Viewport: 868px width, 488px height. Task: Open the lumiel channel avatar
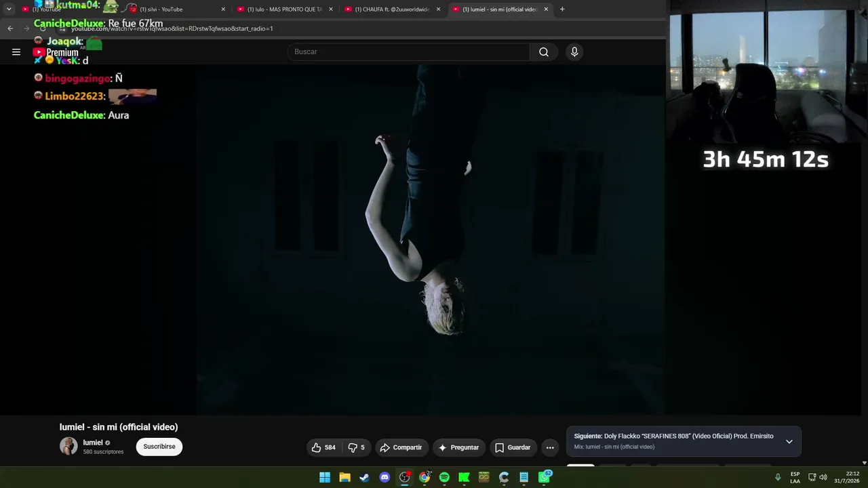[x=68, y=446]
